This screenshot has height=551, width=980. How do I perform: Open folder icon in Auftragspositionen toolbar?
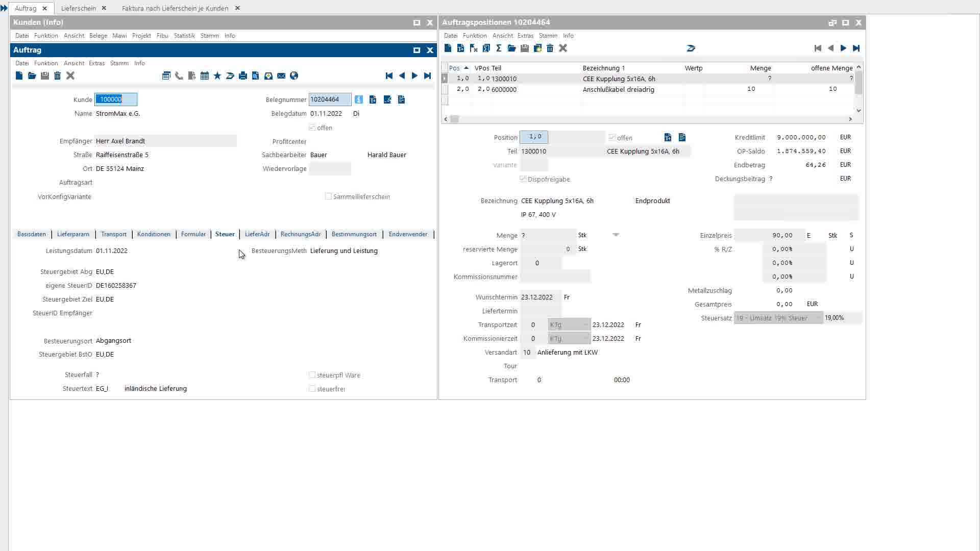[x=511, y=48]
